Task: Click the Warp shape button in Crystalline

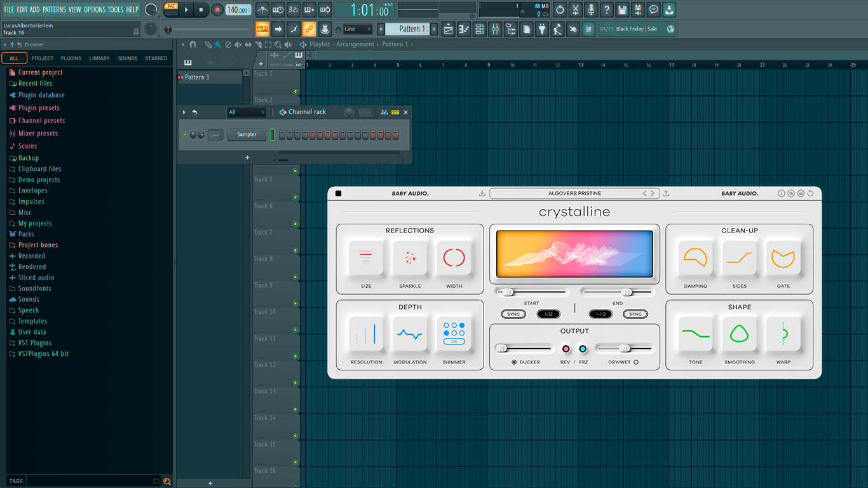Action: pos(783,334)
